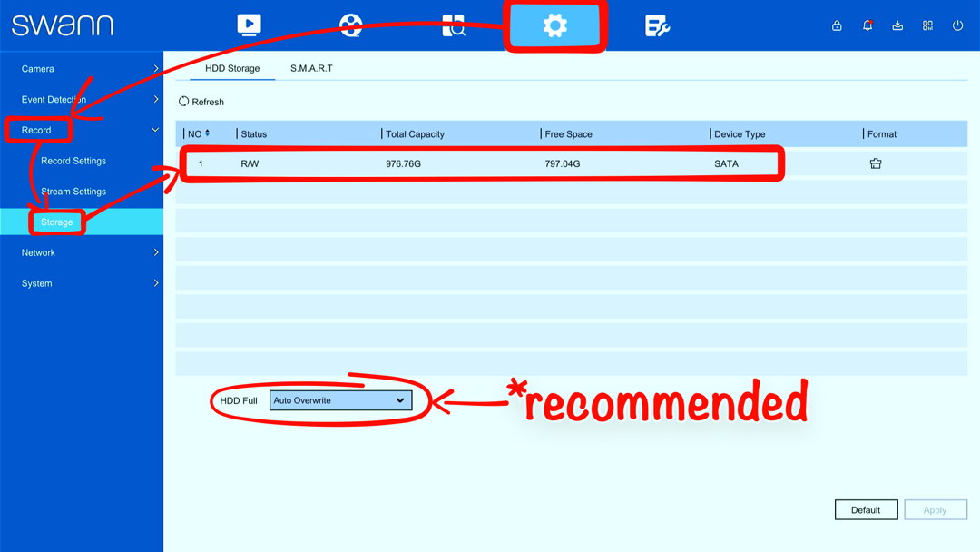Select the Record menu item
Image resolution: width=980 pixels, height=552 pixels.
pyautogui.click(x=36, y=130)
